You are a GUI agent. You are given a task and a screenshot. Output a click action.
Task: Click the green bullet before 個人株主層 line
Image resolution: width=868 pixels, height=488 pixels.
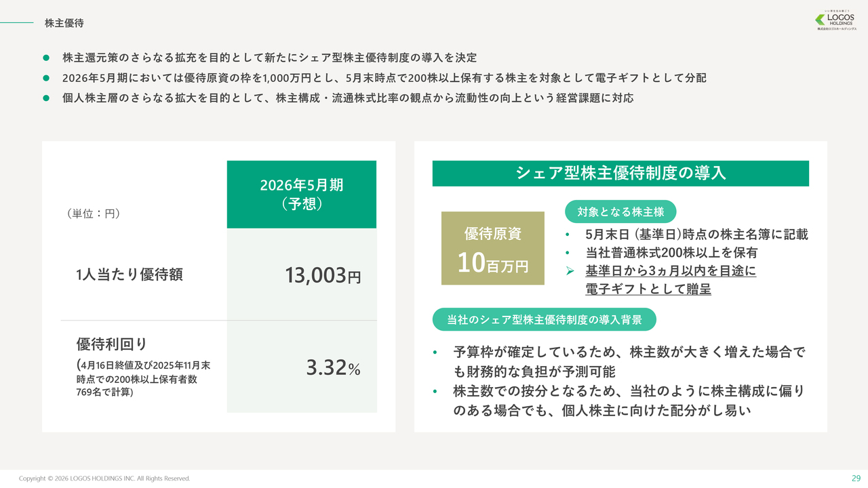click(x=46, y=98)
